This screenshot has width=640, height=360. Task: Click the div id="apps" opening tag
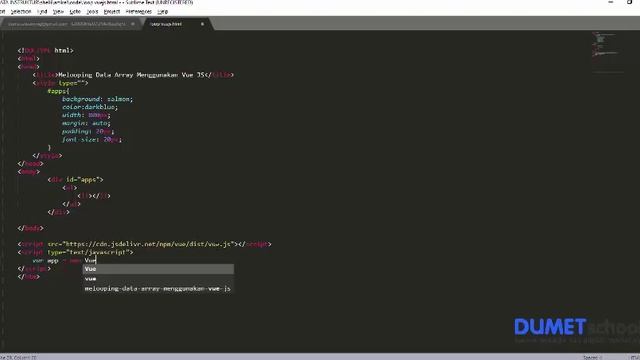point(75,180)
